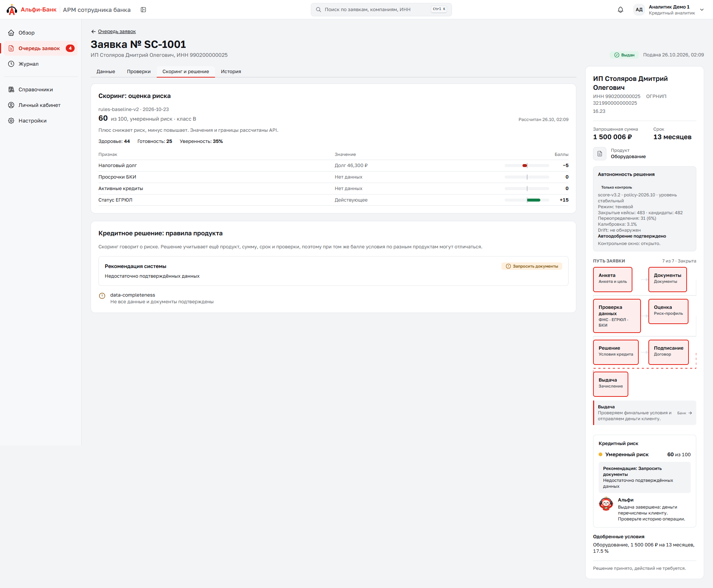The height and width of the screenshot is (588, 713).
Task: Click the data-completeness warning icon
Action: (x=102, y=296)
